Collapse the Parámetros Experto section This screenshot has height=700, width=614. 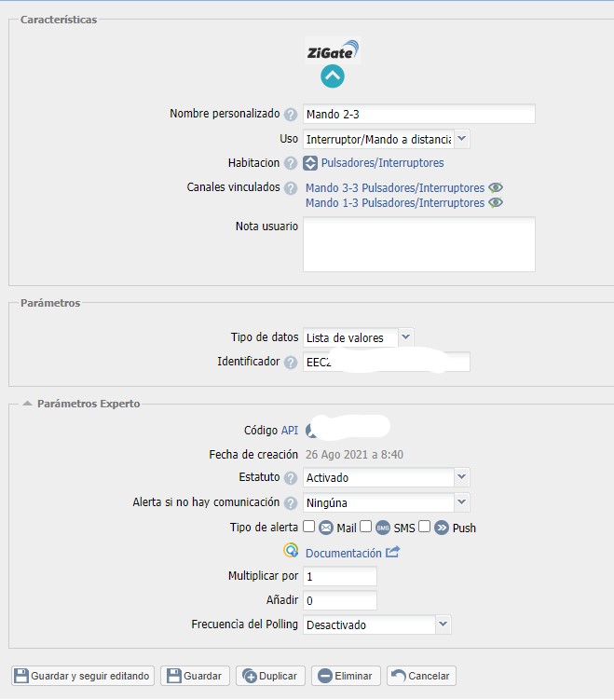click(28, 404)
